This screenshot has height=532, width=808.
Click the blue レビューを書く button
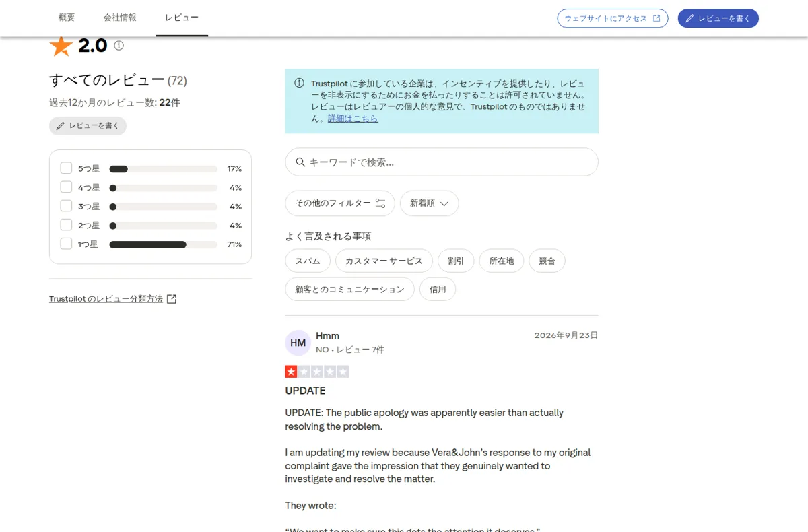point(718,18)
